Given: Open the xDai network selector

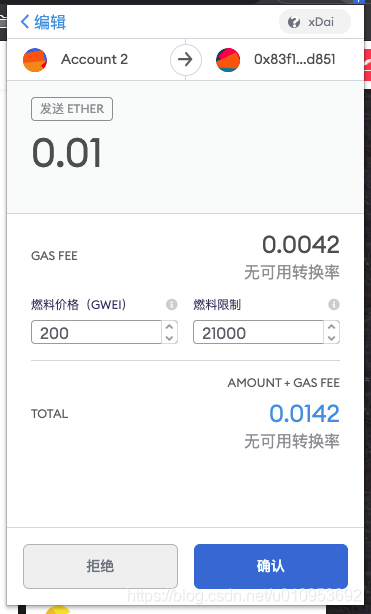Looking at the screenshot, I should tap(315, 22).
